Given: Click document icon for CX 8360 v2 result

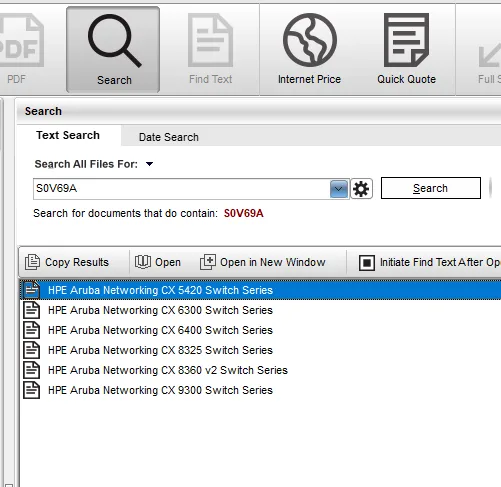Looking at the screenshot, I should (x=32, y=370).
